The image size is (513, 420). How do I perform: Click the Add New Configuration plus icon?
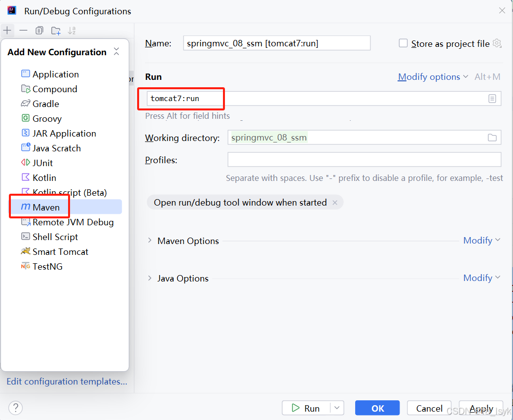pyautogui.click(x=7, y=31)
